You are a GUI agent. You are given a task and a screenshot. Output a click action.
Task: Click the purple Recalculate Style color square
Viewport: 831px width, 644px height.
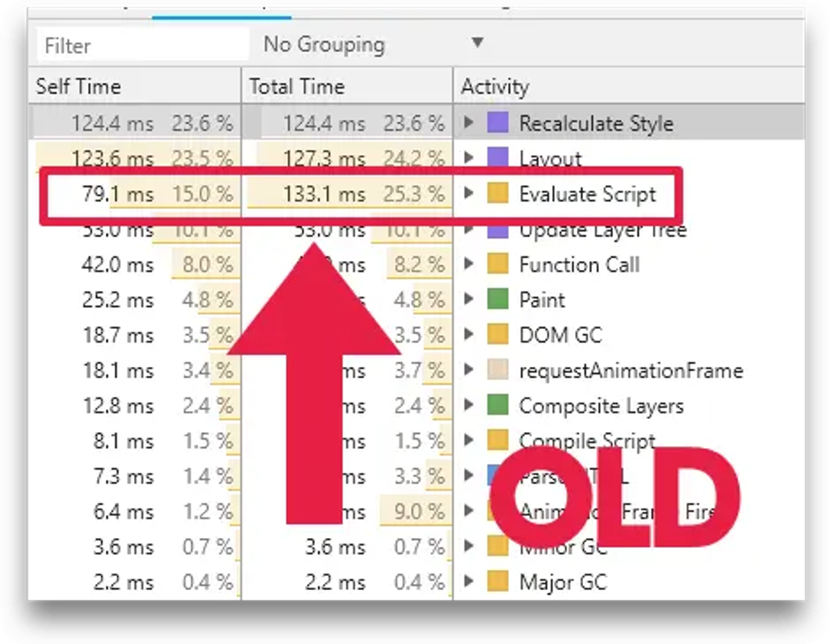click(x=498, y=123)
